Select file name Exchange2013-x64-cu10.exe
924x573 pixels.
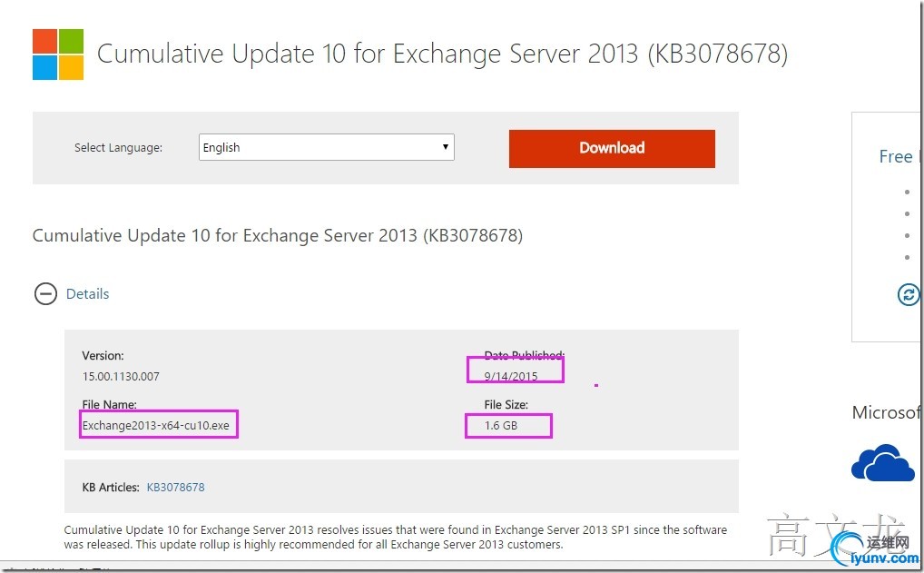(x=155, y=425)
